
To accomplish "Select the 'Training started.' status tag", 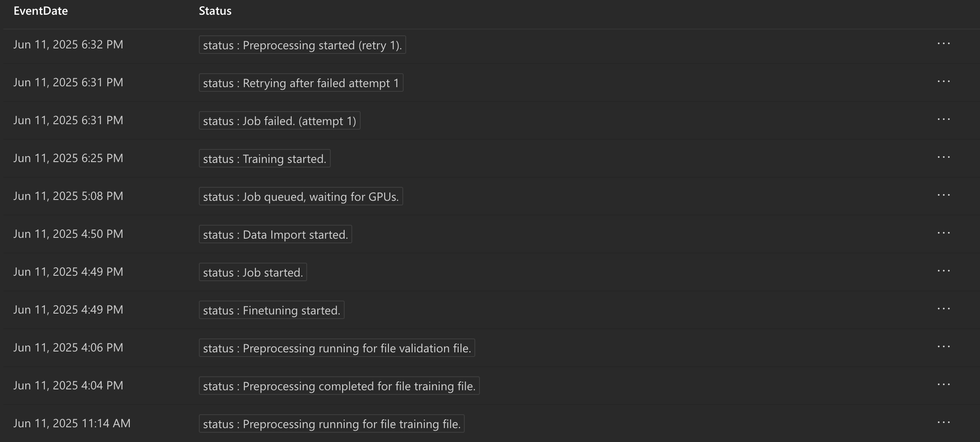I will tap(265, 158).
